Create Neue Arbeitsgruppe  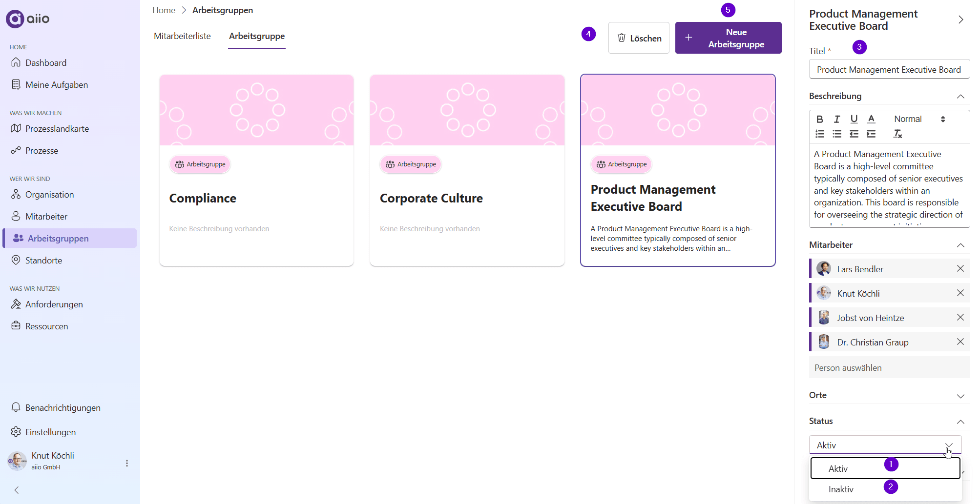click(728, 38)
